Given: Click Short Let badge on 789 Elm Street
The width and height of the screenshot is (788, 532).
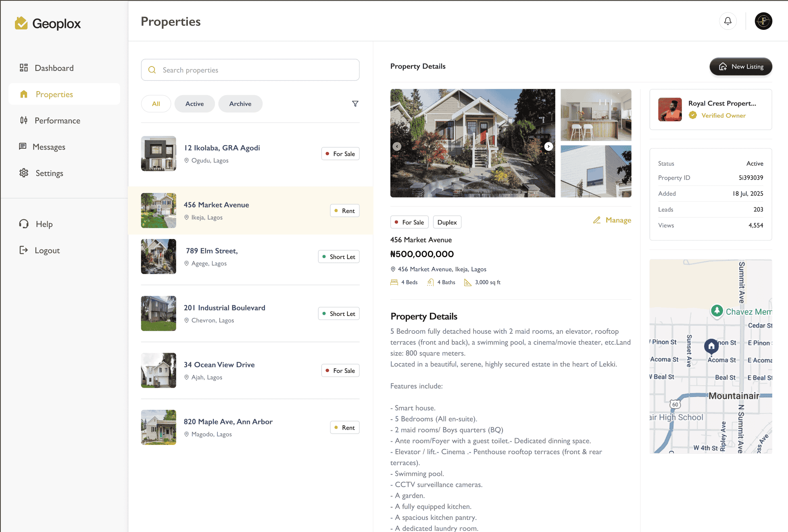Looking at the screenshot, I should coord(339,256).
